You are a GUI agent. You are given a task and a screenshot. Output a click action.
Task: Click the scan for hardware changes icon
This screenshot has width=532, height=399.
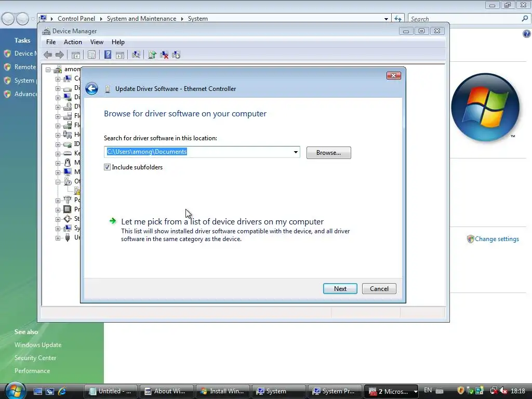136,55
